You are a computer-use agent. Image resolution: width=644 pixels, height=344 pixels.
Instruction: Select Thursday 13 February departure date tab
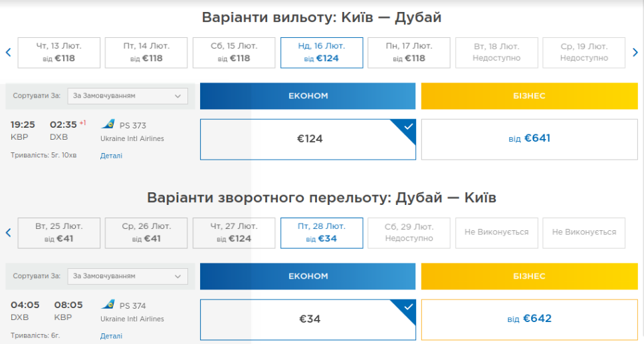59,53
